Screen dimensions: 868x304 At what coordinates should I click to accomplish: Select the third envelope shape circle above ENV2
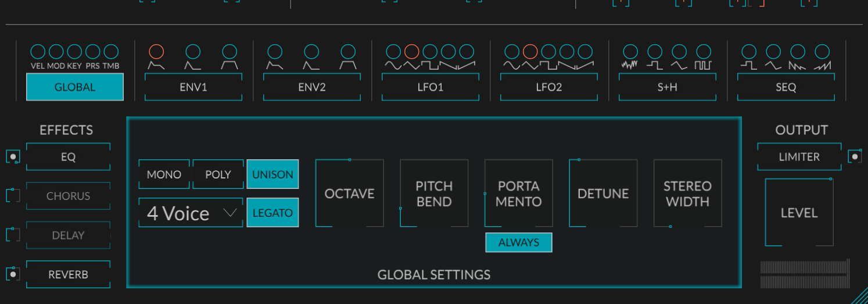[348, 52]
